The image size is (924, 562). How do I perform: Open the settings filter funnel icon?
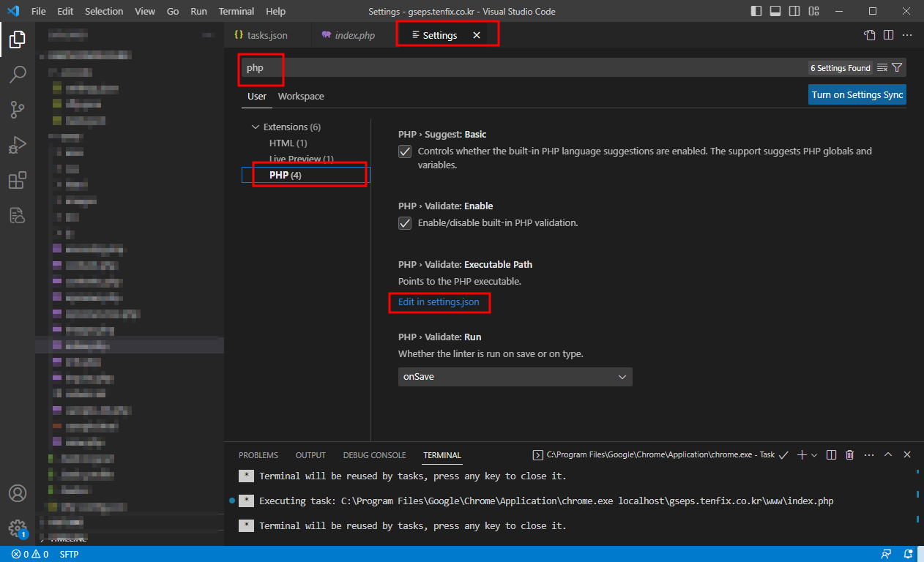(x=898, y=68)
